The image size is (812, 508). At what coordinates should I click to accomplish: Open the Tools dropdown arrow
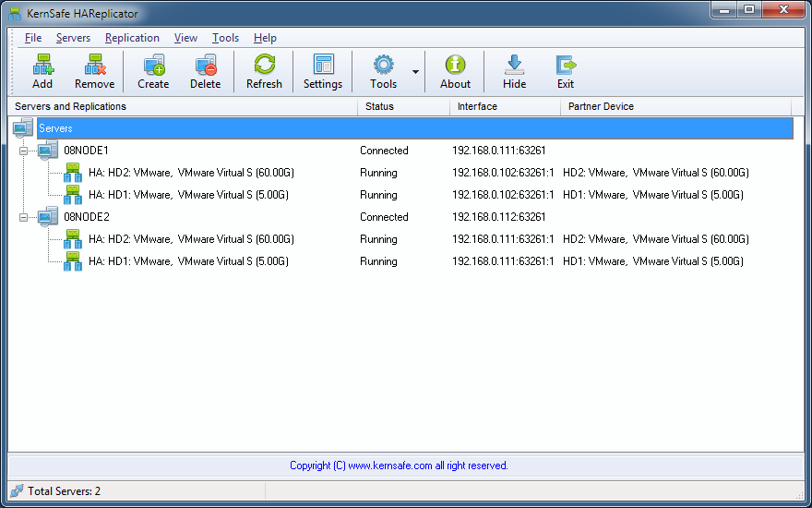pos(415,72)
